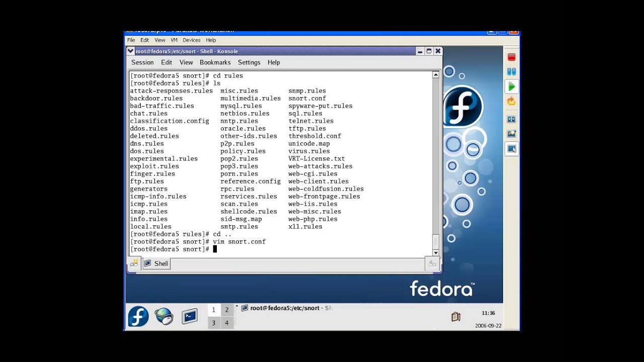
Task: Click the panel clock showing 11:36
Action: [488, 313]
